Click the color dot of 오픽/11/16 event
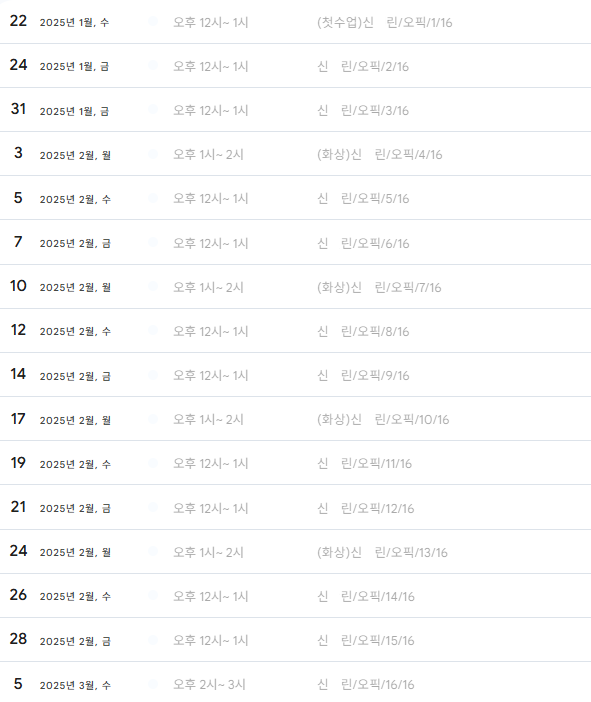 click(153, 462)
